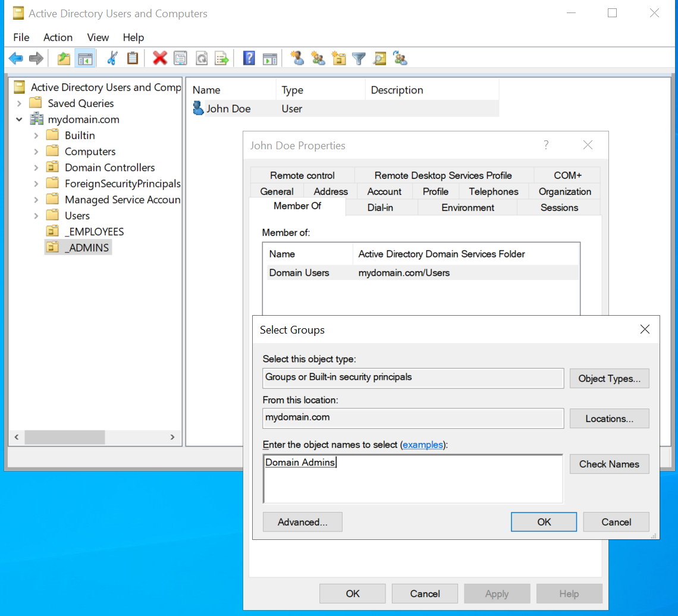Image resolution: width=678 pixels, height=616 pixels.
Task: Create a new organizational unit from toolbar
Action: [338, 58]
